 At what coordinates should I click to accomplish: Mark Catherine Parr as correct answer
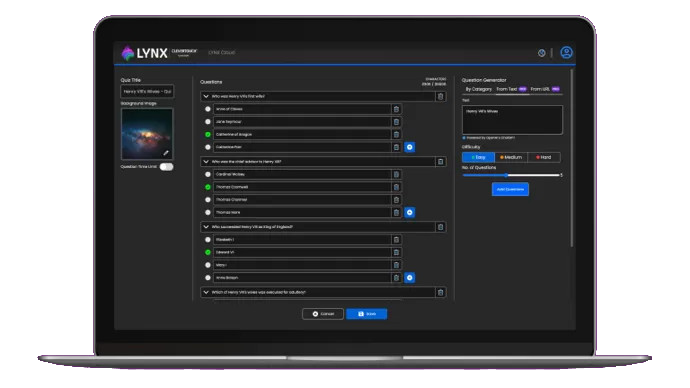[x=208, y=147]
